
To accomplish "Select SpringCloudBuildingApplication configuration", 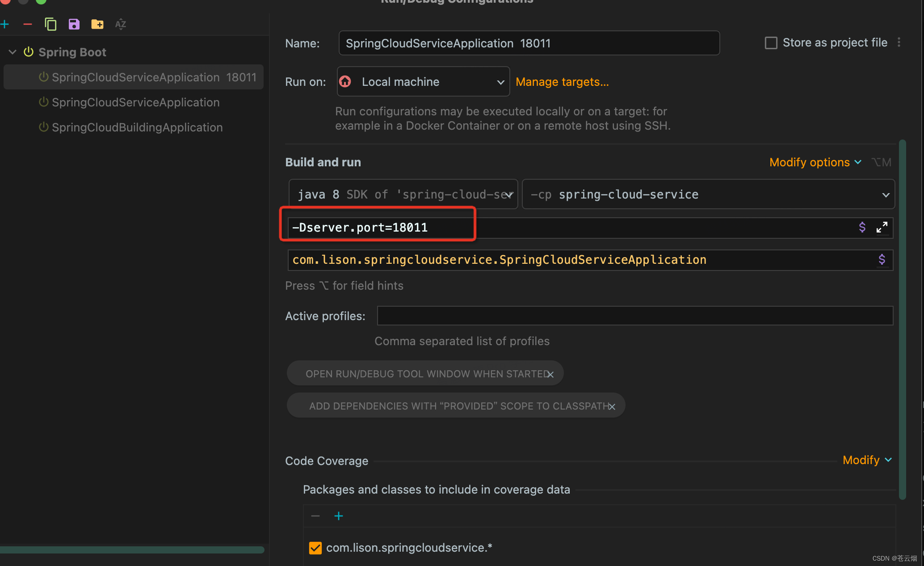I will (137, 127).
